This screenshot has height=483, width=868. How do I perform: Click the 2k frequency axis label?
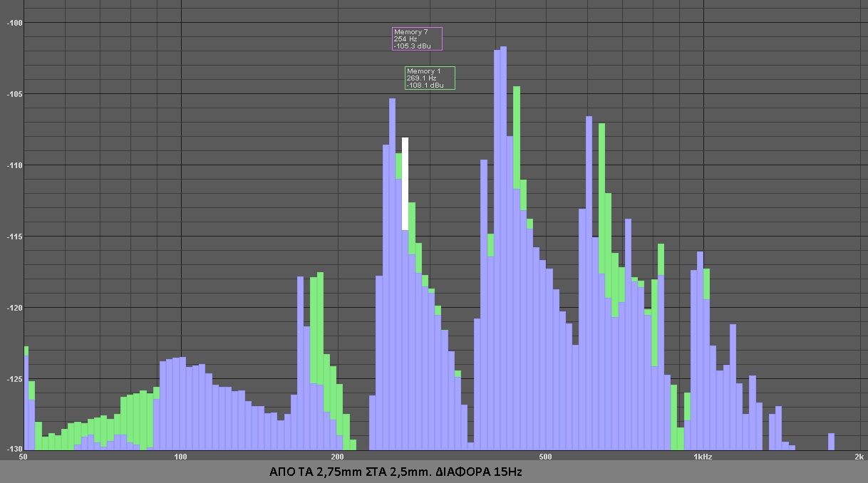pos(859,457)
